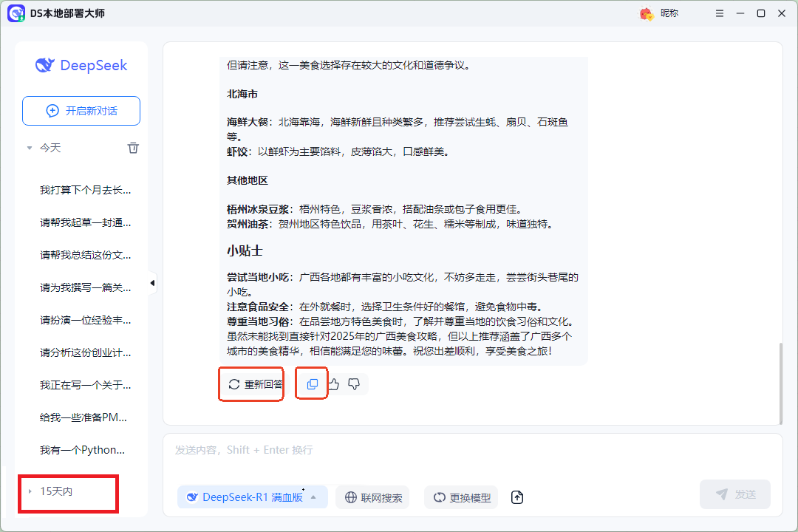Click the 梧州冰泉豆浆 bold text
The height and width of the screenshot is (532, 798).
coord(258,209)
